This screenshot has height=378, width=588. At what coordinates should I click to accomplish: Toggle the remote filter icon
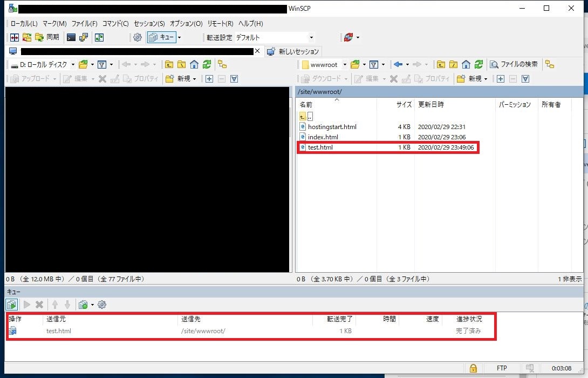click(373, 64)
